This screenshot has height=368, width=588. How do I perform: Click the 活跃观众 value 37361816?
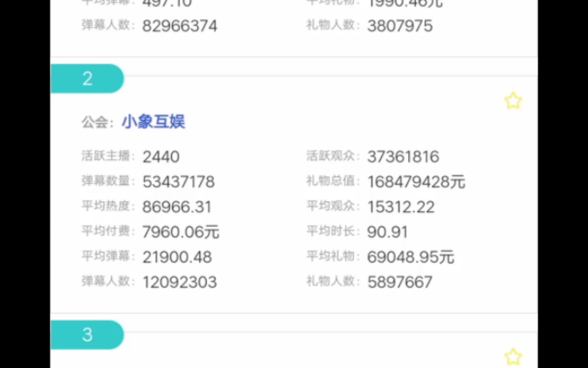[x=403, y=157]
